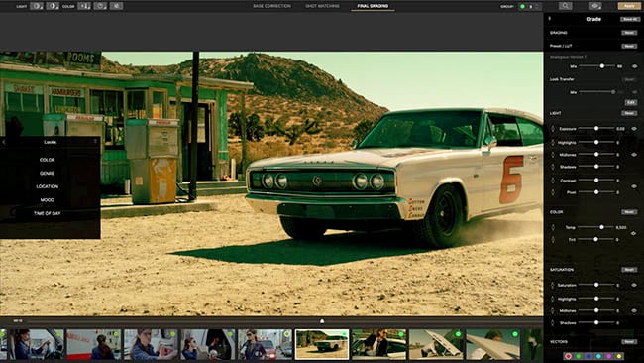Click the adjust icon beside Pivot
Screen dimensions: 644x363
click(x=553, y=192)
